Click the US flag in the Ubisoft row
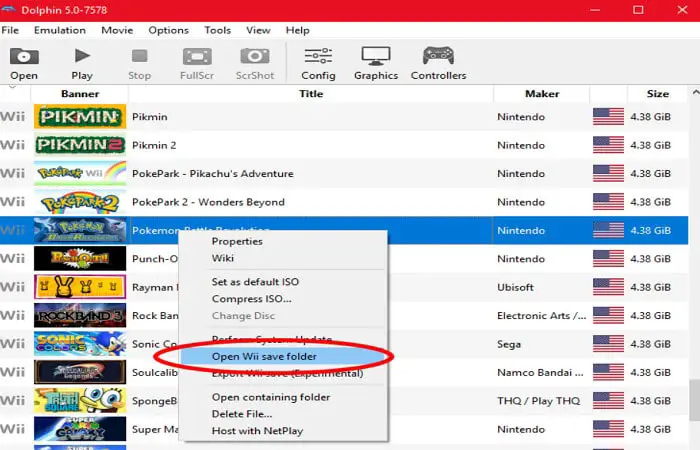The image size is (700, 450). pyautogui.click(x=608, y=287)
